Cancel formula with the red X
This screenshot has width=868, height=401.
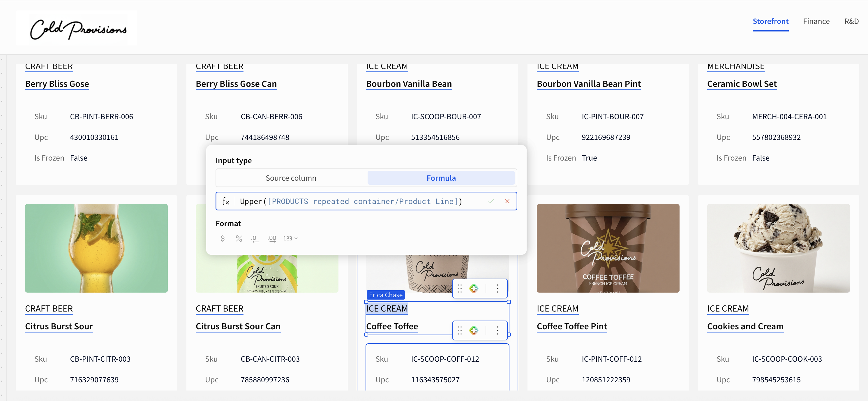(507, 201)
